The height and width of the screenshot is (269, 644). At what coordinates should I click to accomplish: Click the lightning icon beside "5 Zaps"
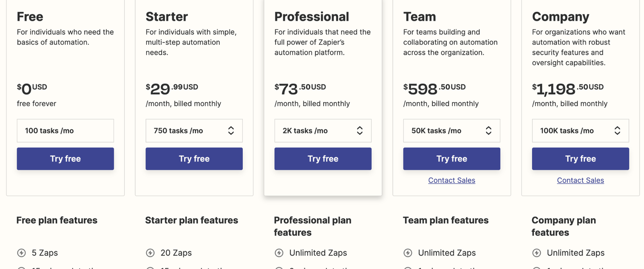tap(21, 253)
